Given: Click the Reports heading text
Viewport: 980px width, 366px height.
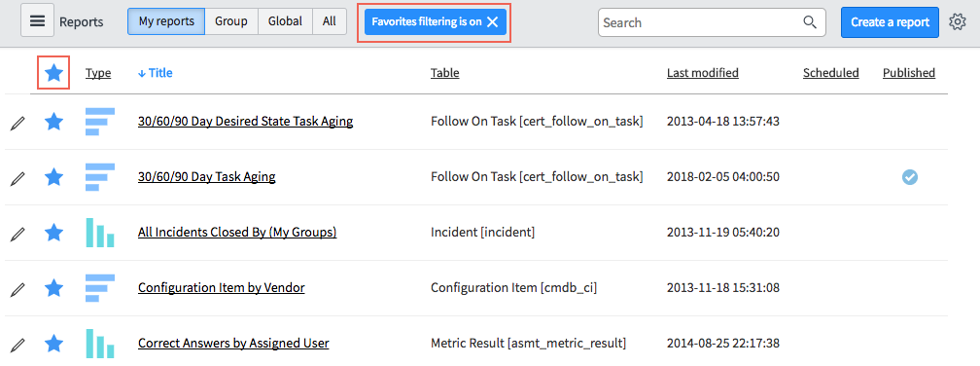Looking at the screenshot, I should (82, 21).
